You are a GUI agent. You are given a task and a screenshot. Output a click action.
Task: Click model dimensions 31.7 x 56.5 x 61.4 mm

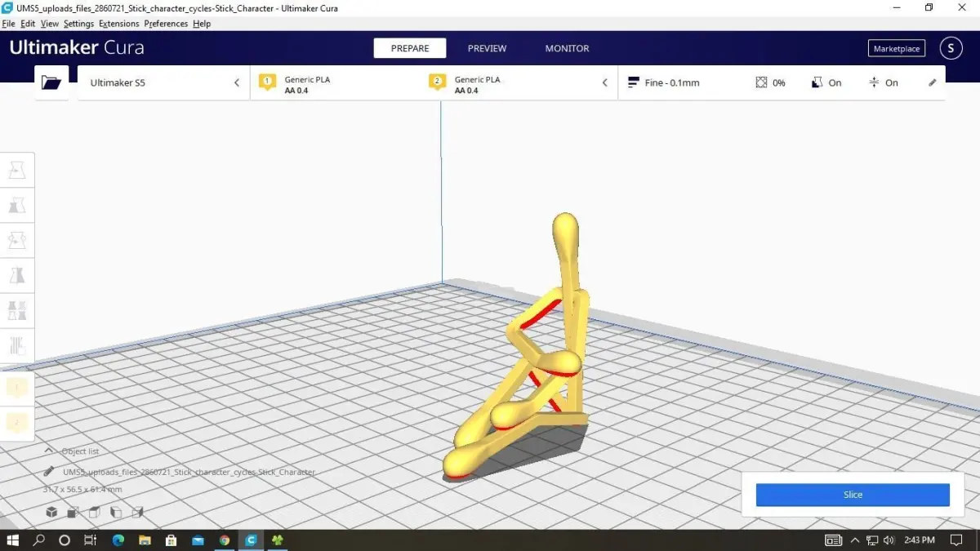click(82, 489)
